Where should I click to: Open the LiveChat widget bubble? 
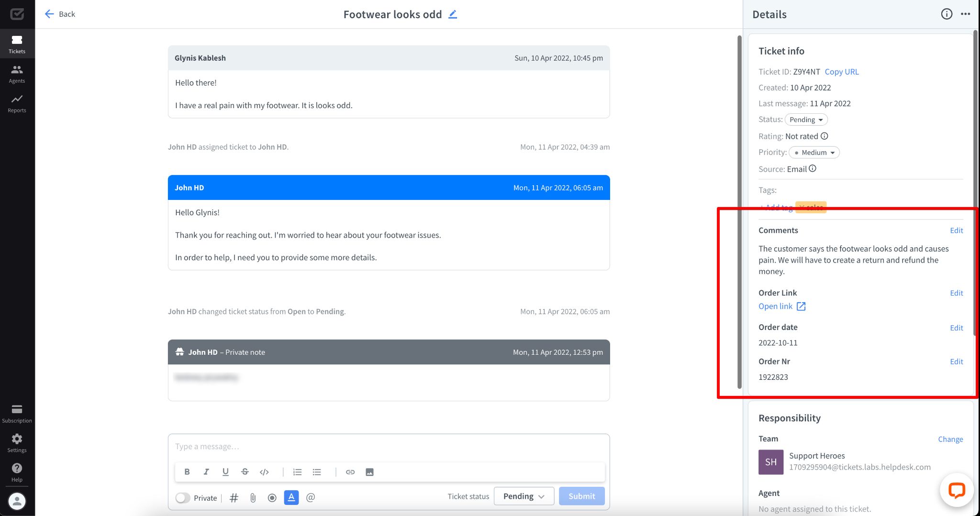[x=957, y=490]
